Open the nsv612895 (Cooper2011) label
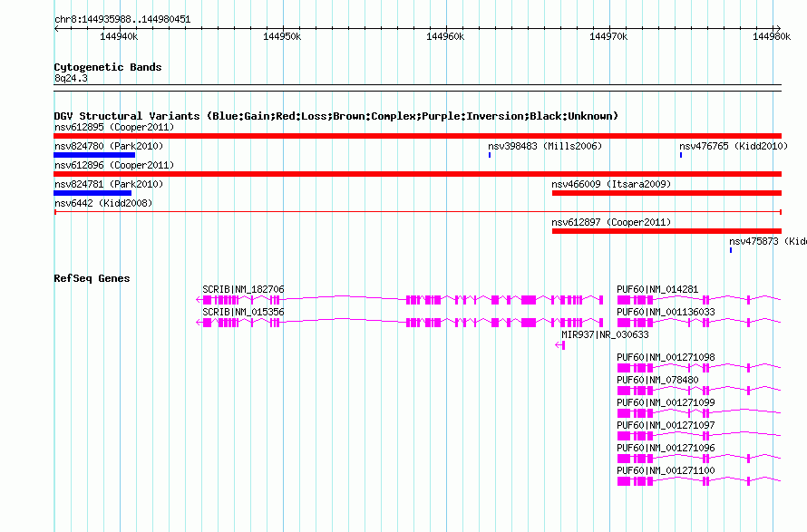 click(x=114, y=127)
